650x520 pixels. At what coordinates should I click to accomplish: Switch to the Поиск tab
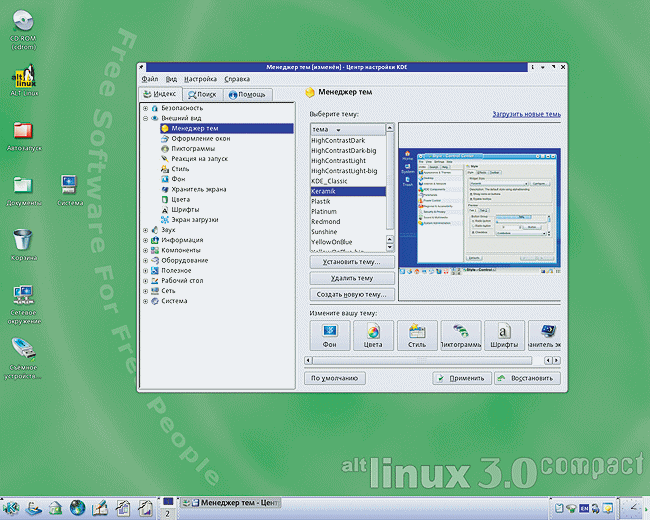200,94
